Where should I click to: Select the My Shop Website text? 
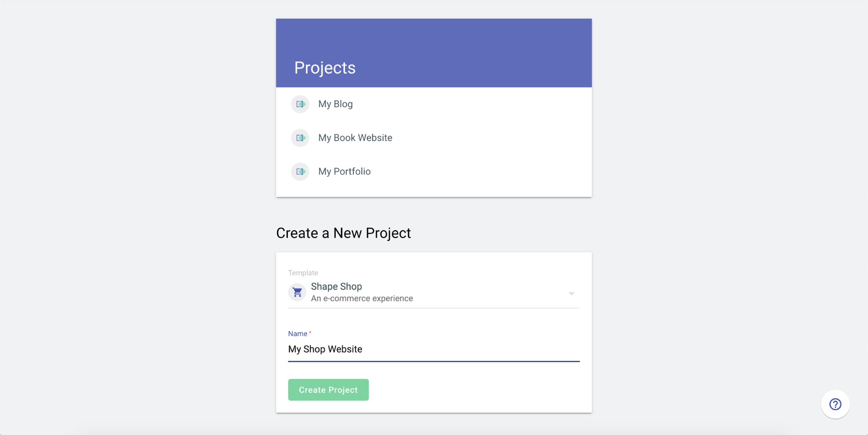(325, 349)
